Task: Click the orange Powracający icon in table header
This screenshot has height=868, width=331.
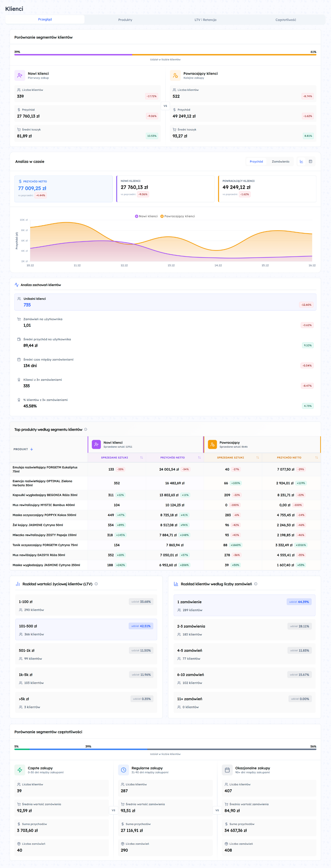Action: point(212,444)
